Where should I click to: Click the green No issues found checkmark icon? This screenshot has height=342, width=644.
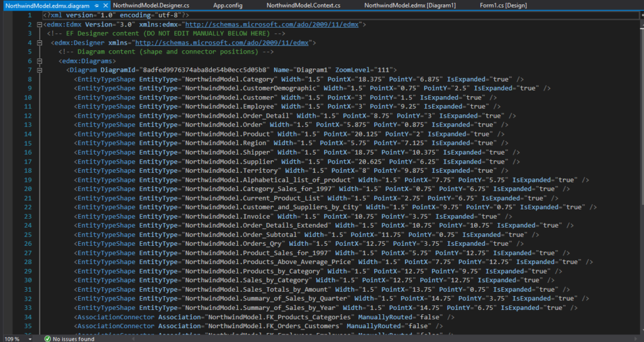pos(48,339)
